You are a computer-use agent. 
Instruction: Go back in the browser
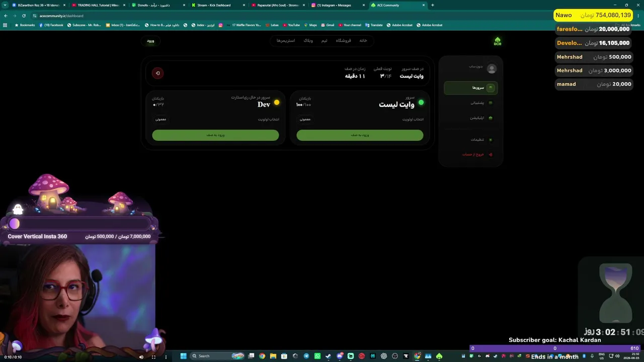[x=6, y=16]
